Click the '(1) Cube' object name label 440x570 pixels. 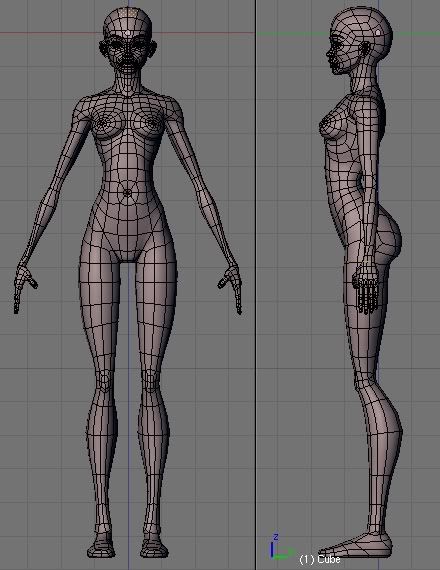pyautogui.click(x=320, y=559)
